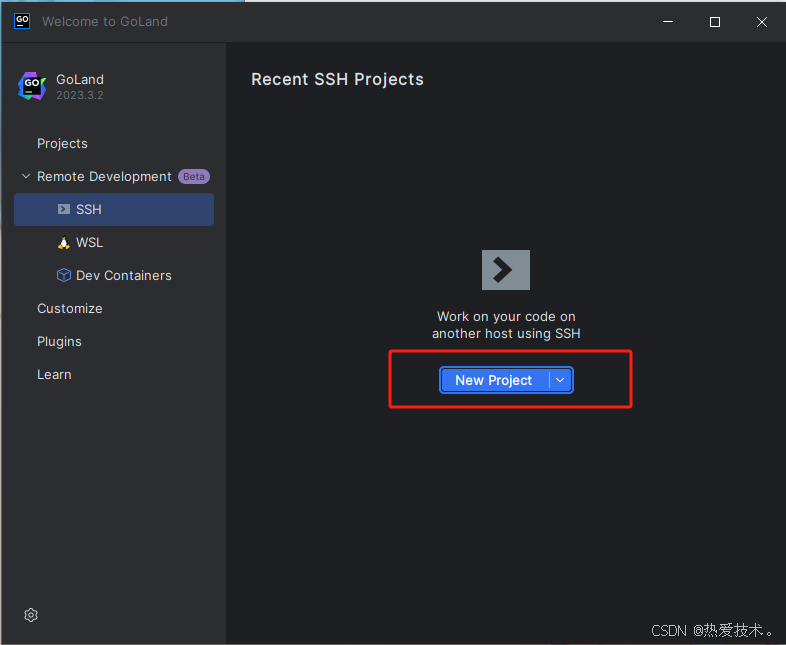Screen dimensions: 786x645
Task: Open the Projects section
Action: click(62, 143)
